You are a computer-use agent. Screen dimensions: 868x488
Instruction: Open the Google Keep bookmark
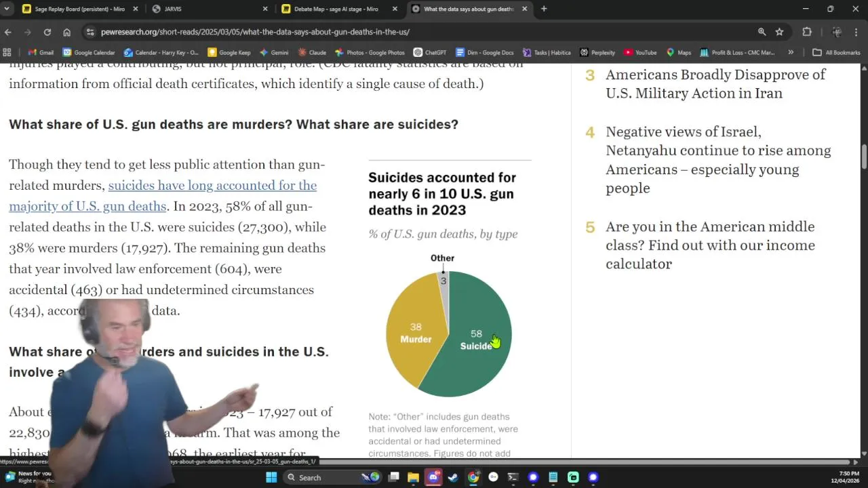[x=229, y=52]
